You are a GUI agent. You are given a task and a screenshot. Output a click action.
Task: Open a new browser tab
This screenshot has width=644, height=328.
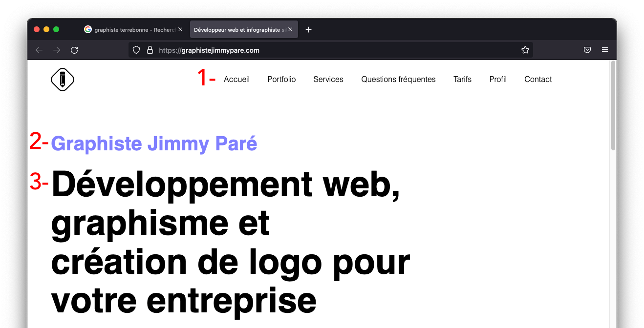point(308,29)
